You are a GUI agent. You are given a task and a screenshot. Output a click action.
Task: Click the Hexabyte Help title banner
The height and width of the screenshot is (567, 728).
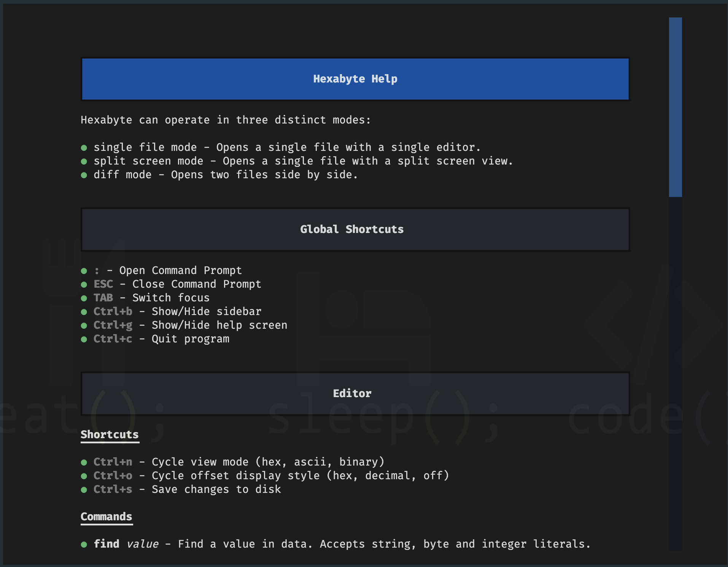[x=355, y=79]
